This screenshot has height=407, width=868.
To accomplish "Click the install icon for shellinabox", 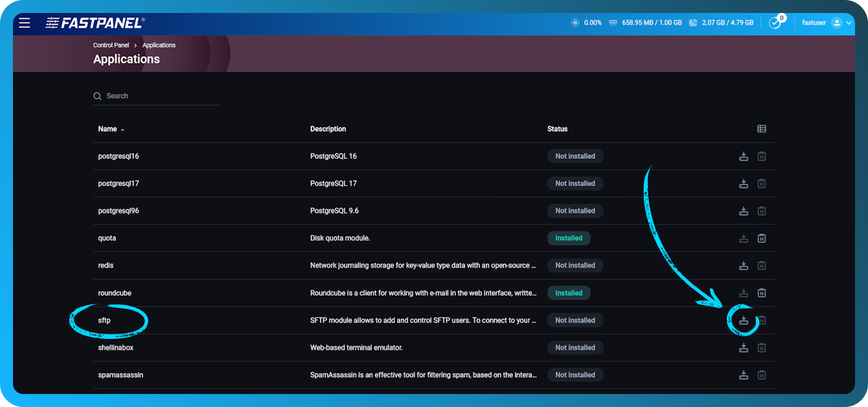I will [744, 347].
